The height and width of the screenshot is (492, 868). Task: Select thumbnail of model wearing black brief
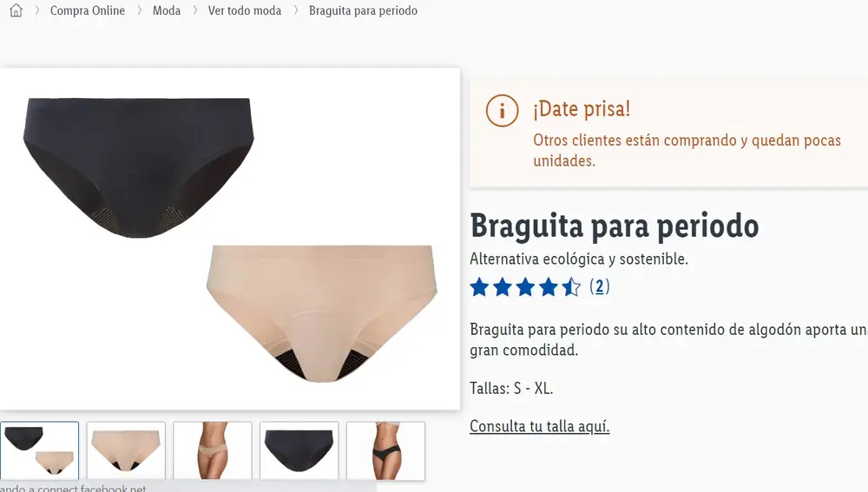click(x=386, y=450)
